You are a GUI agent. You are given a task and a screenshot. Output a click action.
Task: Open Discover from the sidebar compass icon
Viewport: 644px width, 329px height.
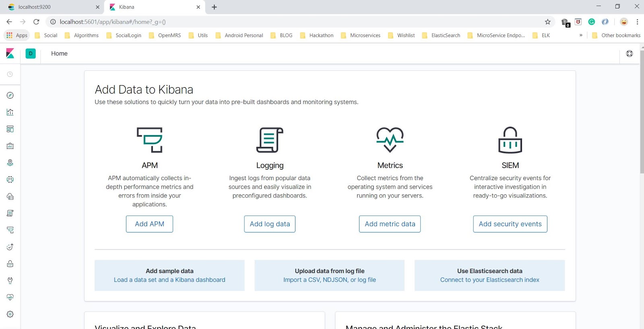coord(10,95)
